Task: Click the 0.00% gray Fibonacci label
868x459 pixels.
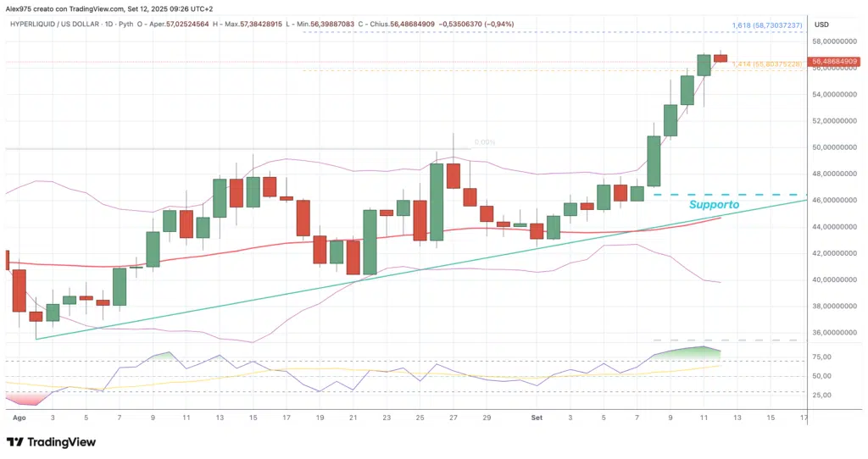Action: click(x=485, y=142)
